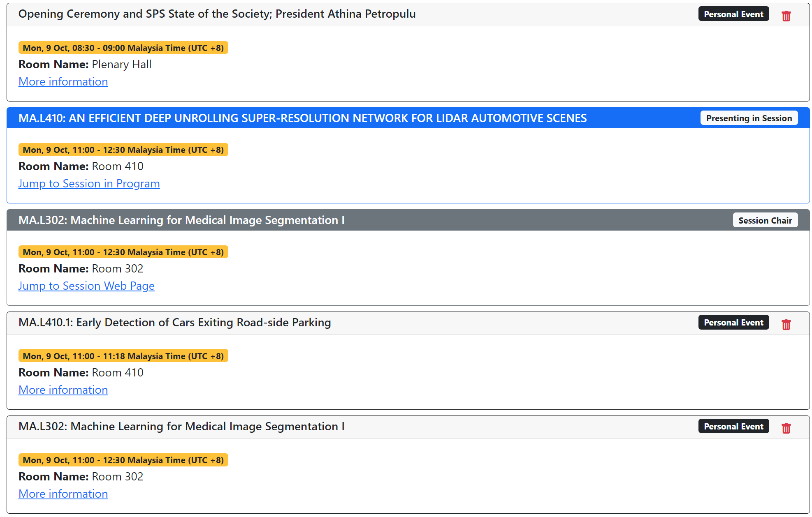Click Personal Event badge on MA.L410.1
The image size is (812, 517).
pyautogui.click(x=733, y=323)
